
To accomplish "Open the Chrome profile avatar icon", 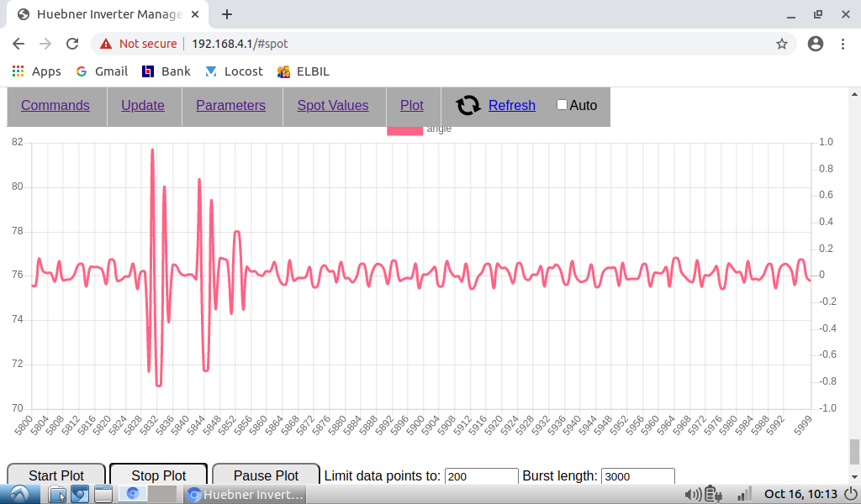I will coord(815,44).
